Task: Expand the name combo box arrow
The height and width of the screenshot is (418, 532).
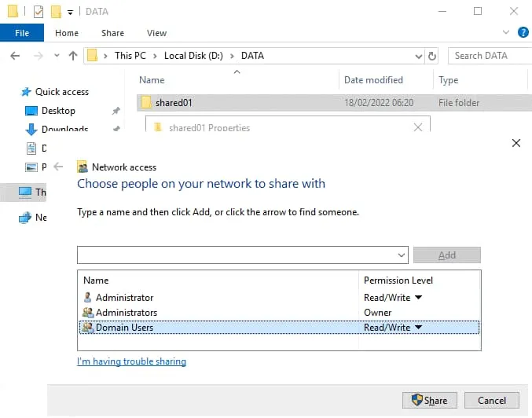Action: point(402,255)
